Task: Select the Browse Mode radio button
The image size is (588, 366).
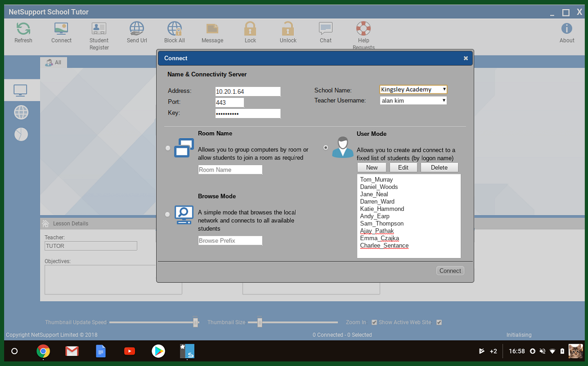Action: pyautogui.click(x=167, y=214)
